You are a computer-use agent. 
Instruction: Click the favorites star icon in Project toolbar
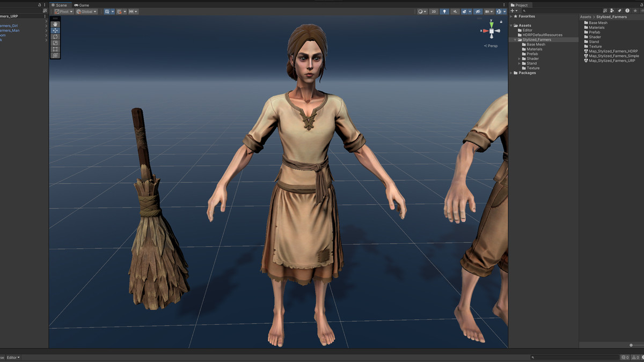635,11
